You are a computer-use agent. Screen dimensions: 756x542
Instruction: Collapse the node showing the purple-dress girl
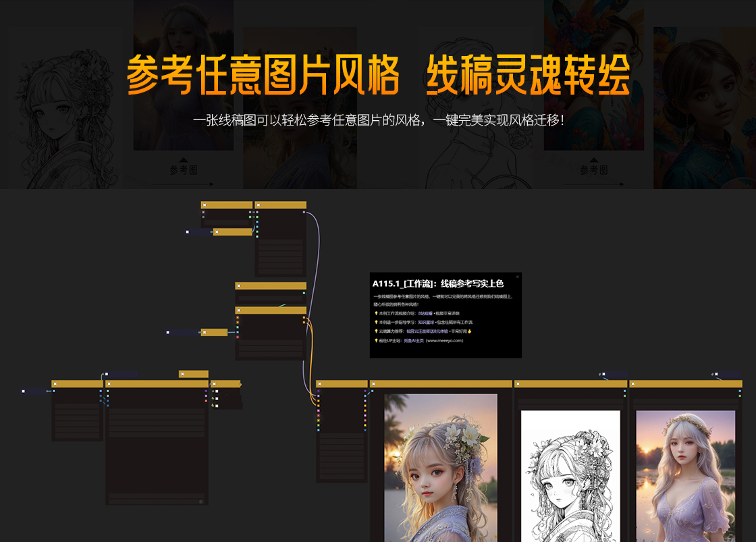632,384
